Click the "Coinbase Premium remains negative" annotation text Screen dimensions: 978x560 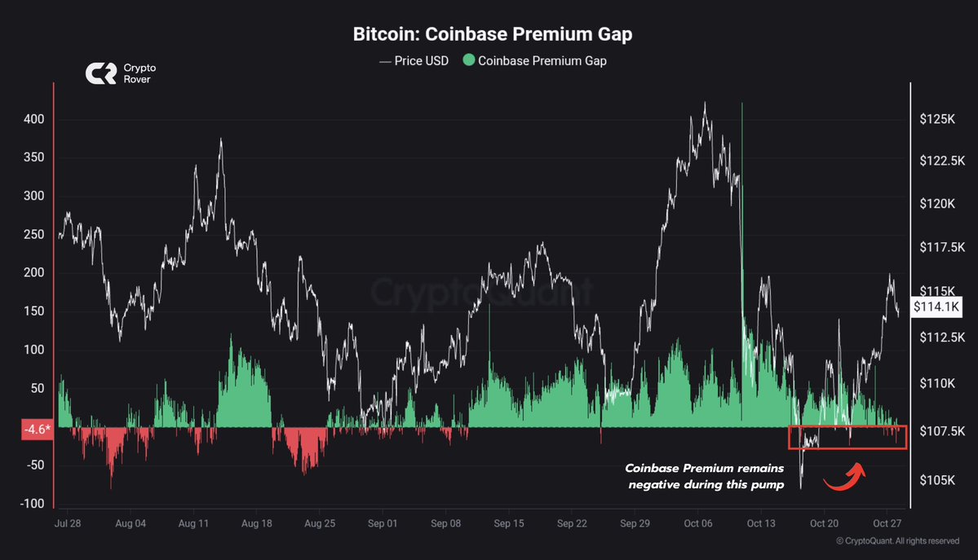point(705,477)
